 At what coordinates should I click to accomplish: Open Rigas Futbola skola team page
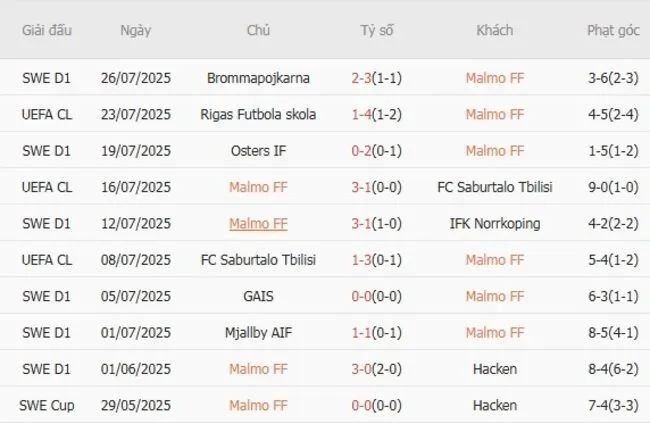pos(258,114)
